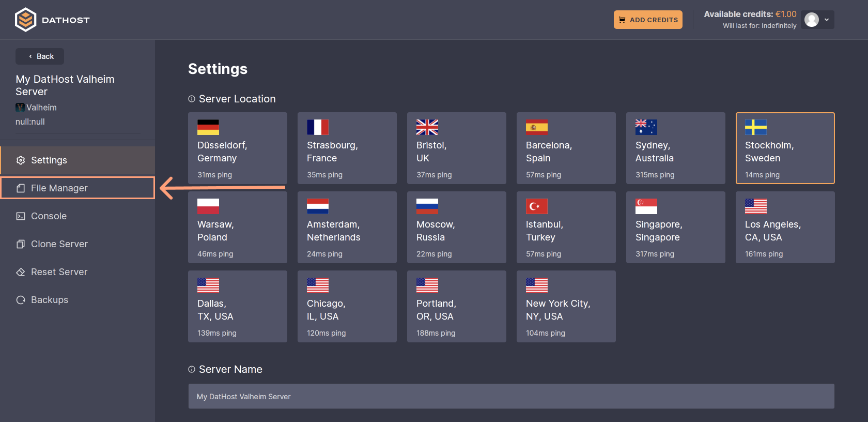Click the Backups clock icon
Screen dimensions: 868x422
[x=21, y=300]
